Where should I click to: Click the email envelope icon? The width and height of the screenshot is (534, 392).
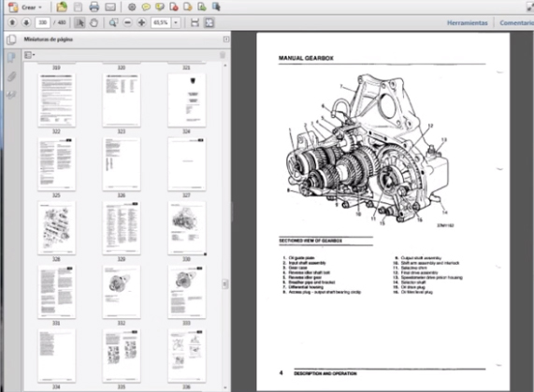tap(110, 7)
